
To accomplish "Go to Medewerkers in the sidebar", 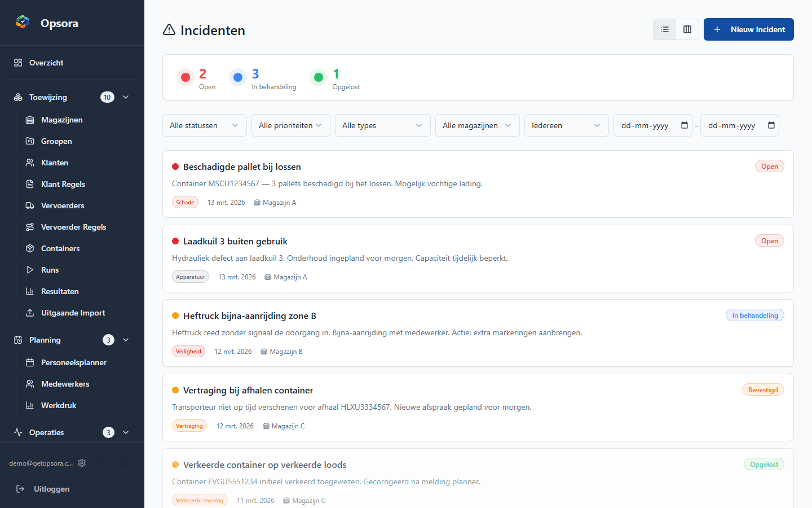I will click(58, 384).
